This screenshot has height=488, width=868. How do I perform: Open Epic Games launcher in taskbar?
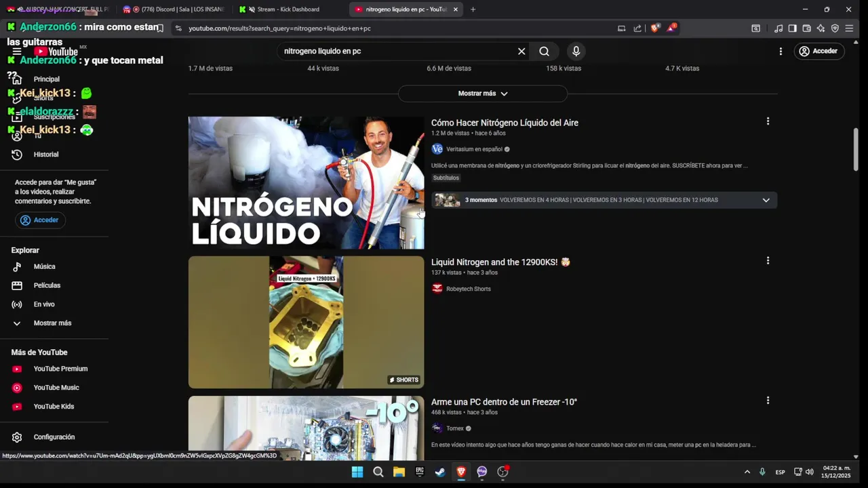tap(420, 472)
